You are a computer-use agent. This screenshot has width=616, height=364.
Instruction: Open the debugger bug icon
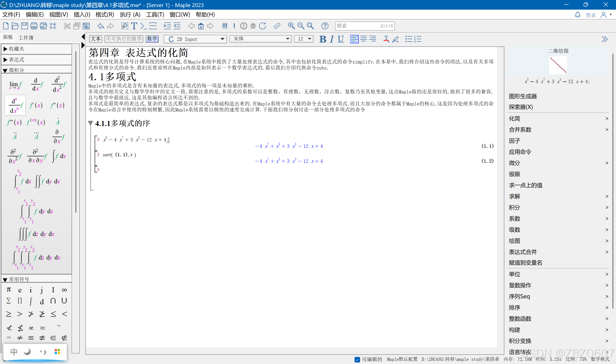pyautogui.click(x=253, y=26)
